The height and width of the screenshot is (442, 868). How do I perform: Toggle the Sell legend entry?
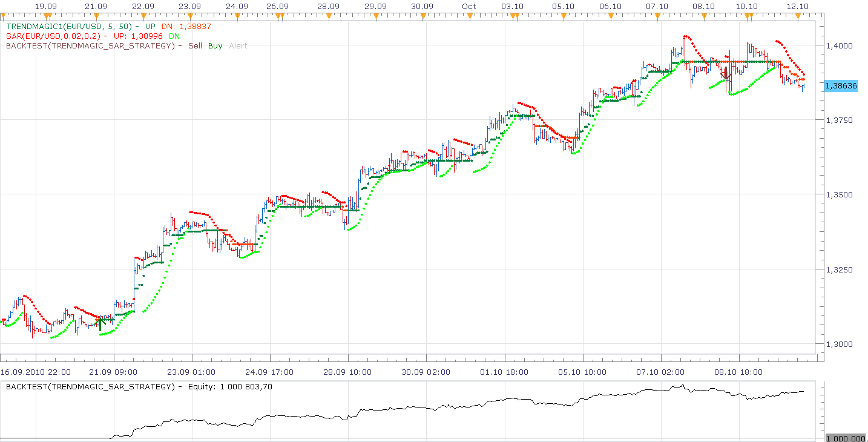[196, 46]
